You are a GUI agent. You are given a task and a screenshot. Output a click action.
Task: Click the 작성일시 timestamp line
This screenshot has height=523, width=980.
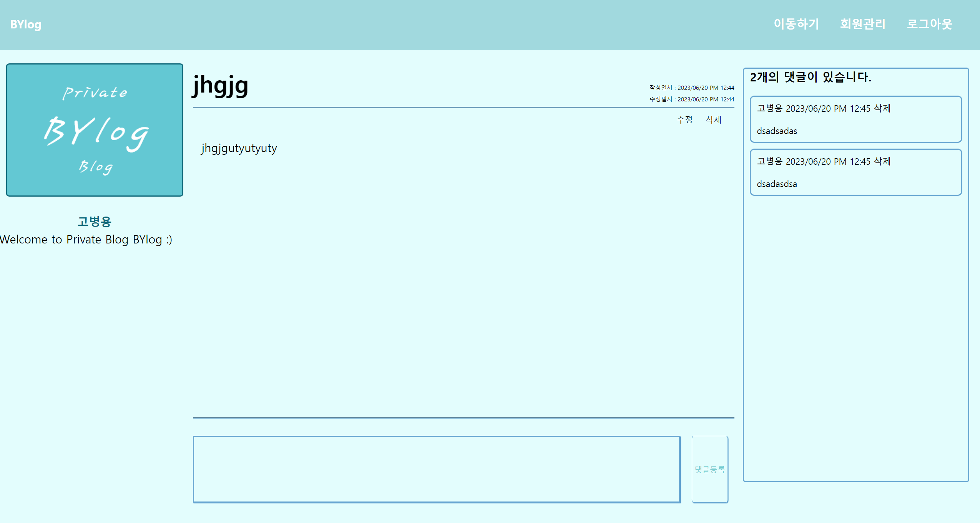692,88
